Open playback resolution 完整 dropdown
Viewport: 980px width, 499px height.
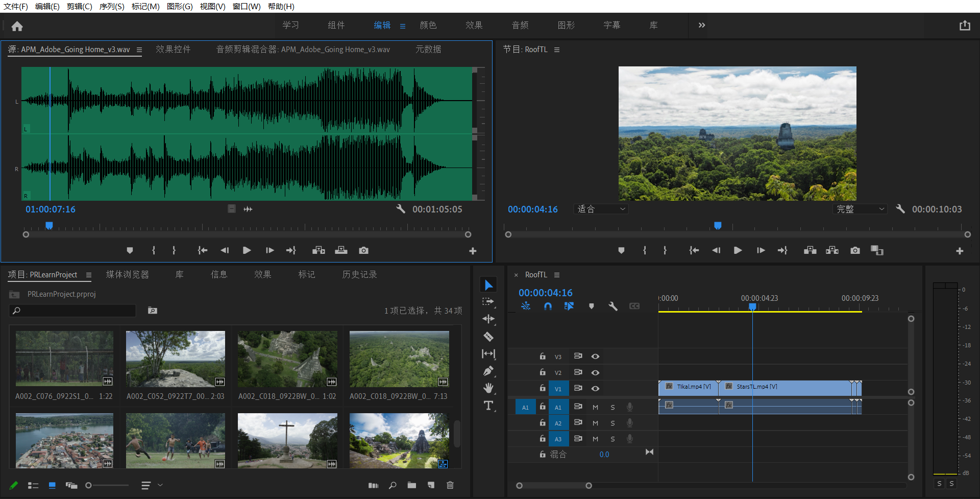point(860,209)
